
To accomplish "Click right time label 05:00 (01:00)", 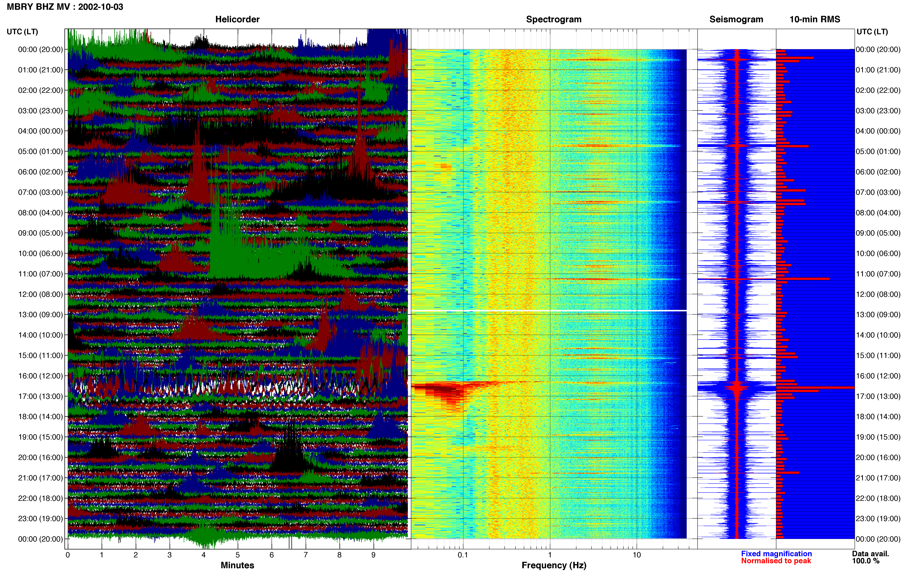I will (x=878, y=152).
